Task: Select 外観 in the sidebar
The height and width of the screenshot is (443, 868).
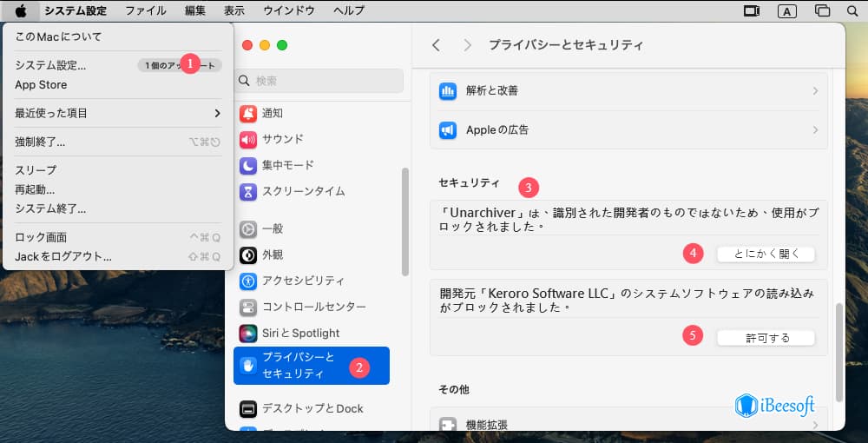Action: (x=273, y=255)
